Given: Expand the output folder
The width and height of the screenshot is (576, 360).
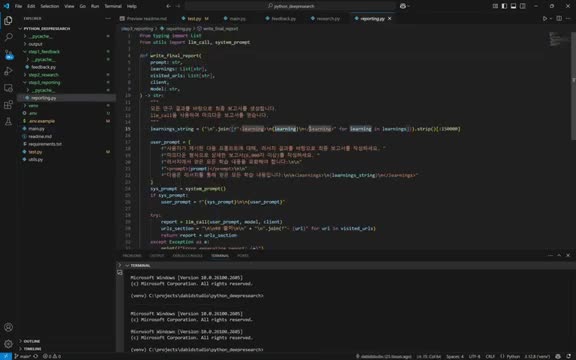Looking at the screenshot, I should [36, 44].
